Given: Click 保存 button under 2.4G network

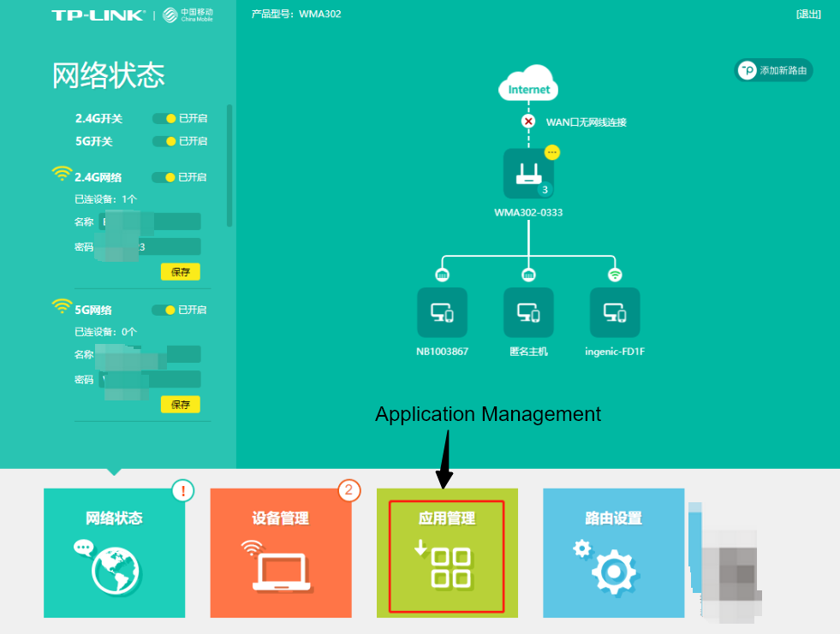Looking at the screenshot, I should tap(180, 272).
